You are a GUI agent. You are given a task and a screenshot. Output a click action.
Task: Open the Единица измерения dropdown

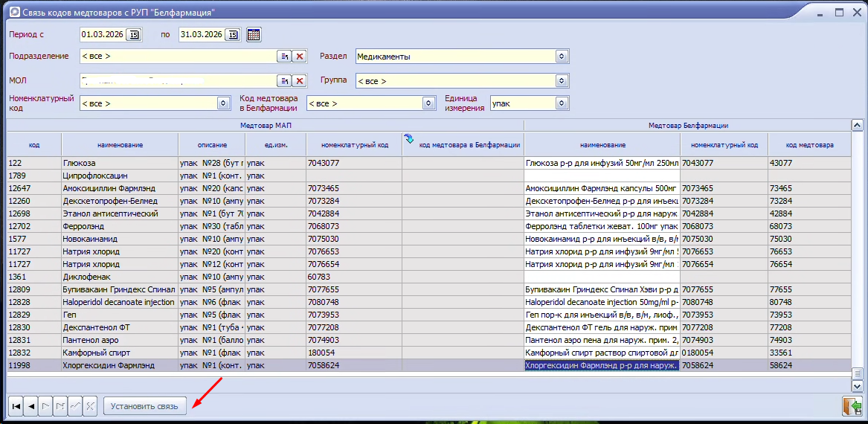pyautogui.click(x=562, y=103)
